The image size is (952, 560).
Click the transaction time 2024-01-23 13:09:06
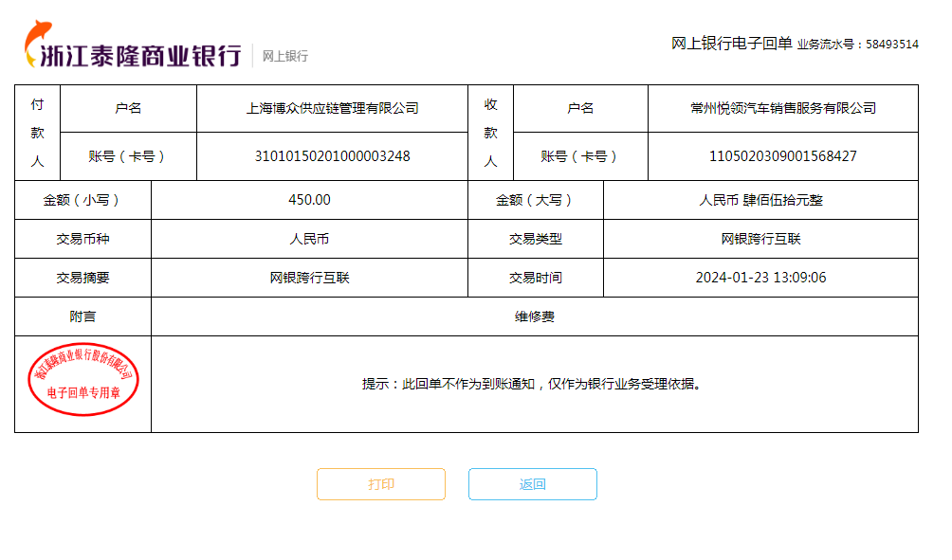coord(760,278)
